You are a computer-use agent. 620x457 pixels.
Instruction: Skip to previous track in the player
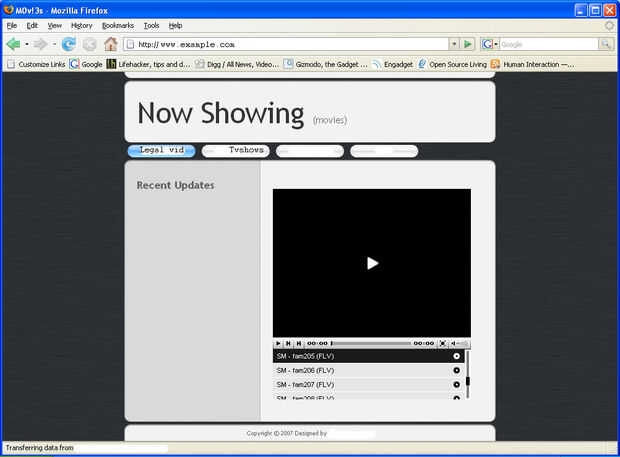pos(288,344)
